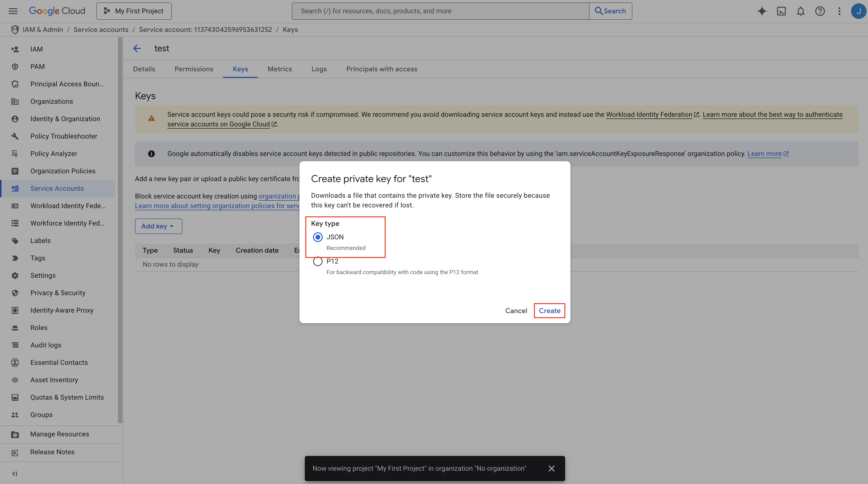
Task: Select the JSON key type radio
Action: [318, 237]
